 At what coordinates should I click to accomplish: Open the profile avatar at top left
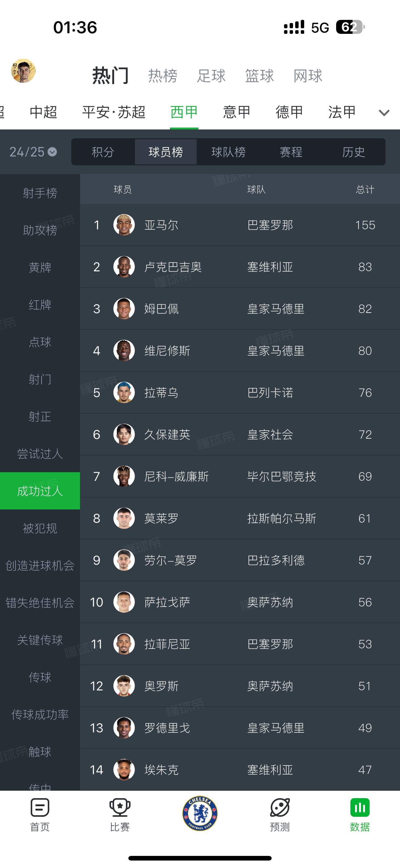pyautogui.click(x=23, y=71)
